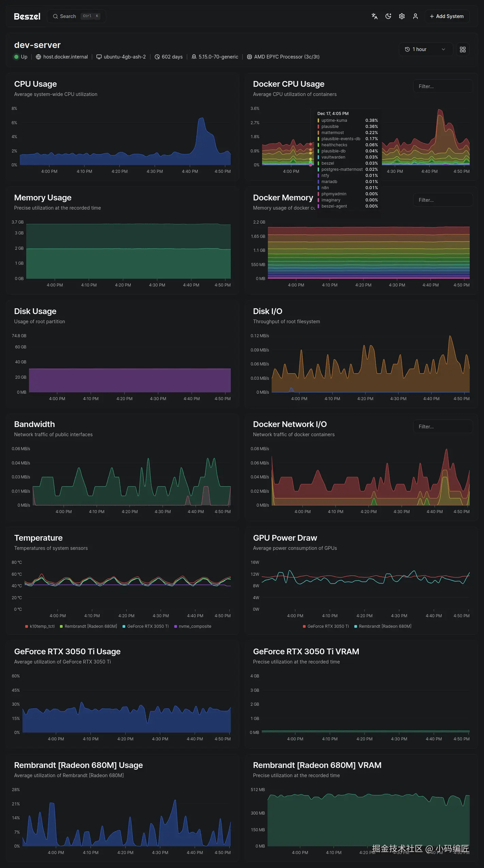The height and width of the screenshot is (868, 484).
Task: Click the Beszel logo
Action: click(x=27, y=16)
